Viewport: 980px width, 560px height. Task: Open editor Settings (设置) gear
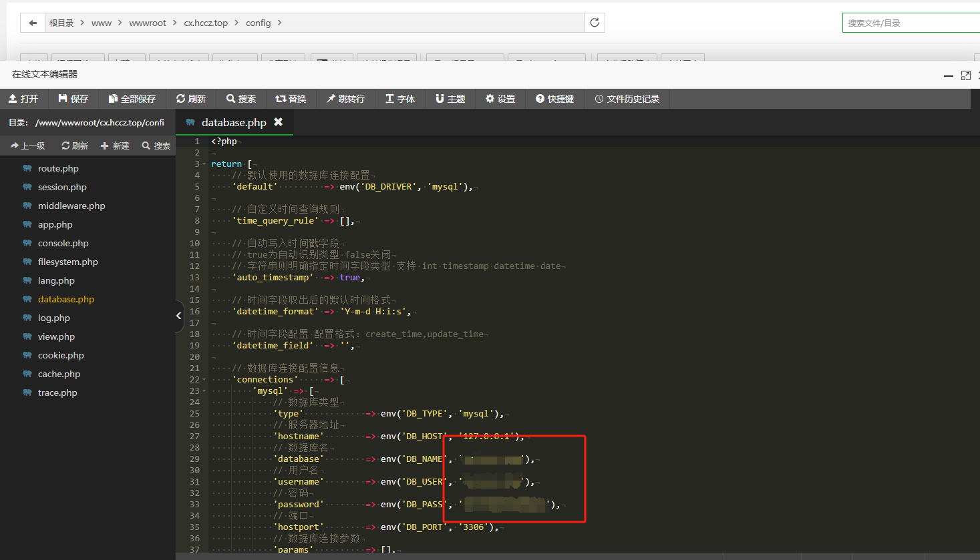(490, 99)
